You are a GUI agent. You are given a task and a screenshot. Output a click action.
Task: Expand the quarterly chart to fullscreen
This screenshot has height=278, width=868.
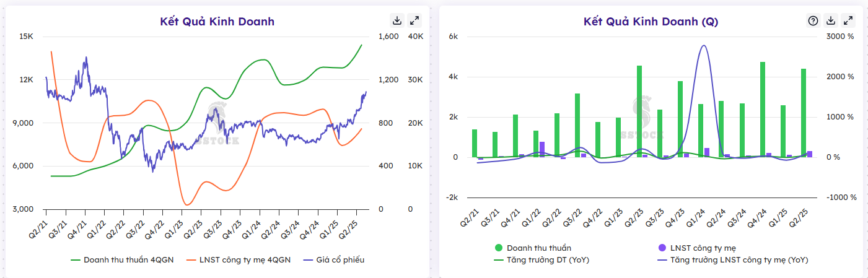849,20
